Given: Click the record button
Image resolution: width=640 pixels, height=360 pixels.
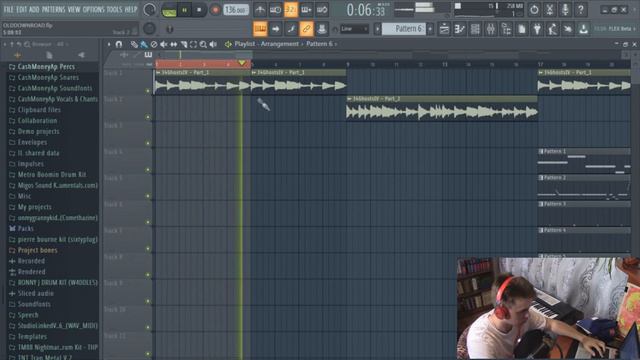Looking at the screenshot, I should pyautogui.click(x=215, y=10).
